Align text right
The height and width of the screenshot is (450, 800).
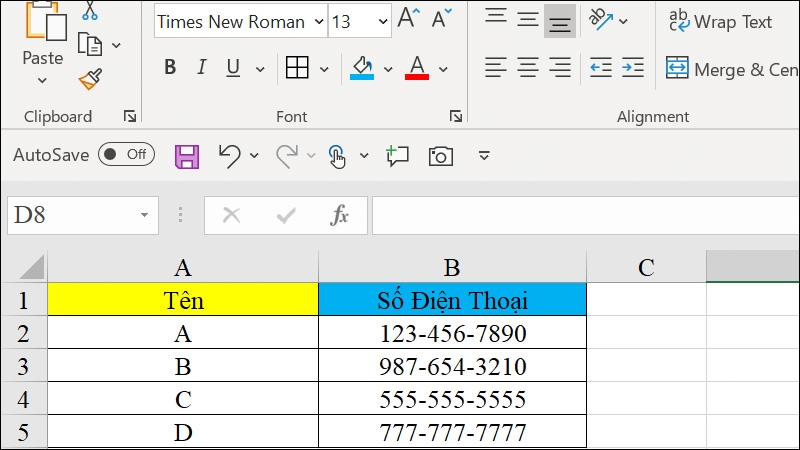click(x=560, y=67)
